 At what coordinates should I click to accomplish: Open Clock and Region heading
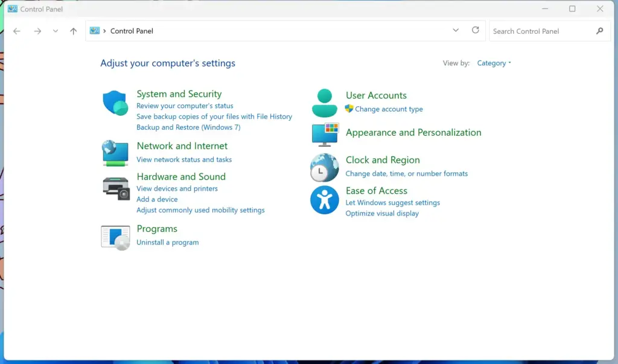pos(383,160)
